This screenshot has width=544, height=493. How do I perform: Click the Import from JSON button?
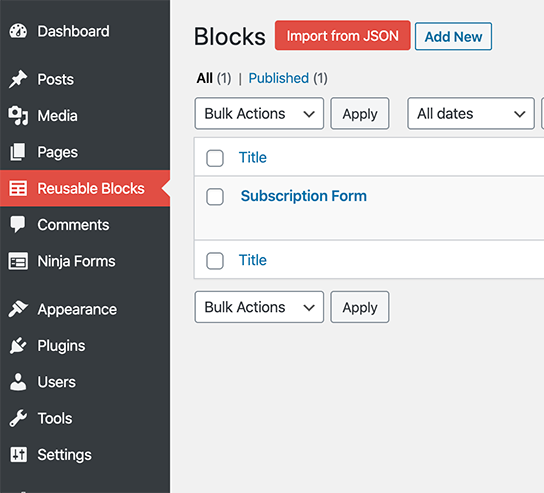pyautogui.click(x=342, y=35)
